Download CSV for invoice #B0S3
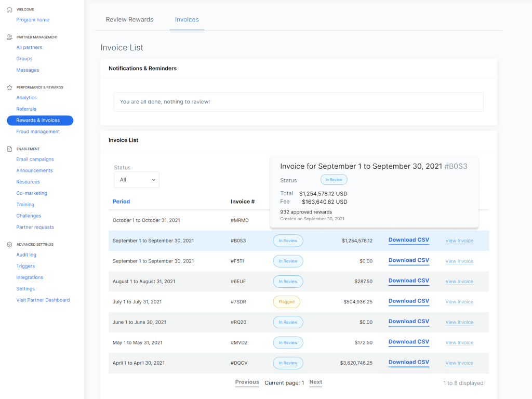Image resolution: width=532 pixels, height=399 pixels. pyautogui.click(x=409, y=240)
